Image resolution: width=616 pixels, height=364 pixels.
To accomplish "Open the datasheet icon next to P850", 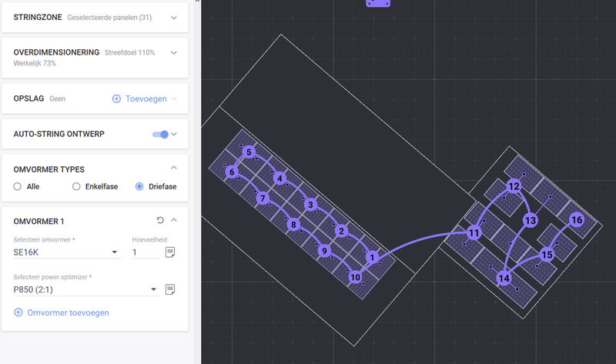I will click(x=170, y=289).
